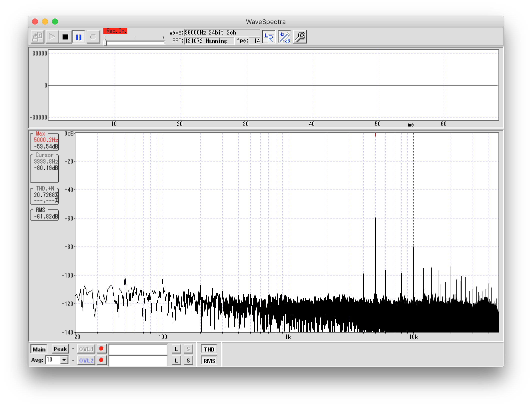Click the Hz/dB measurement scale icon
The image size is (532, 407).
284,37
